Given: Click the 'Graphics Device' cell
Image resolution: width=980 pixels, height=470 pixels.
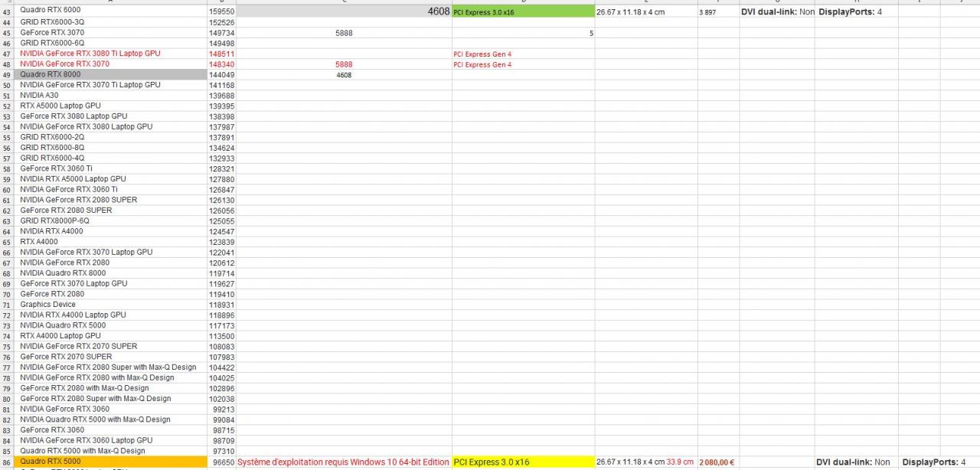Looking at the screenshot, I should (x=110, y=305).
